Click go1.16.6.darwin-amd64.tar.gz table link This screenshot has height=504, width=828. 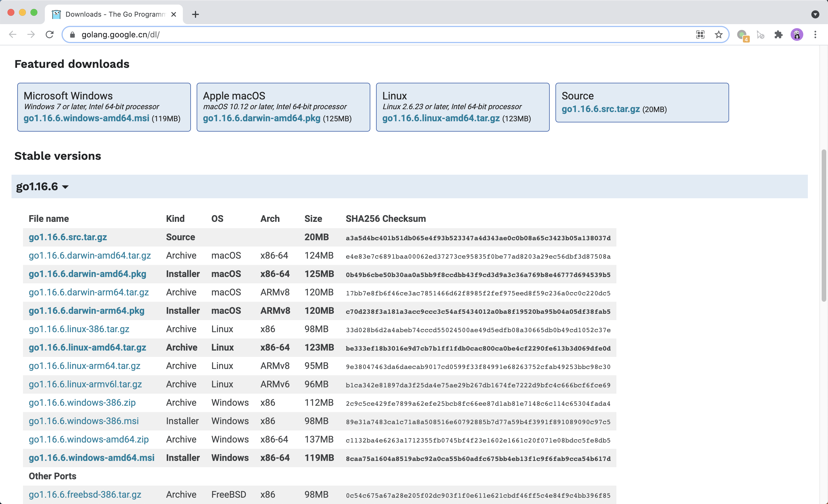coord(90,255)
